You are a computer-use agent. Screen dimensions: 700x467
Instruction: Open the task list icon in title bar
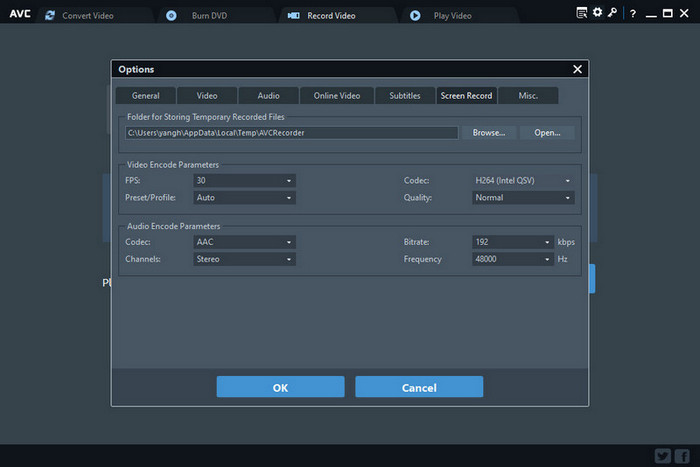(x=581, y=13)
